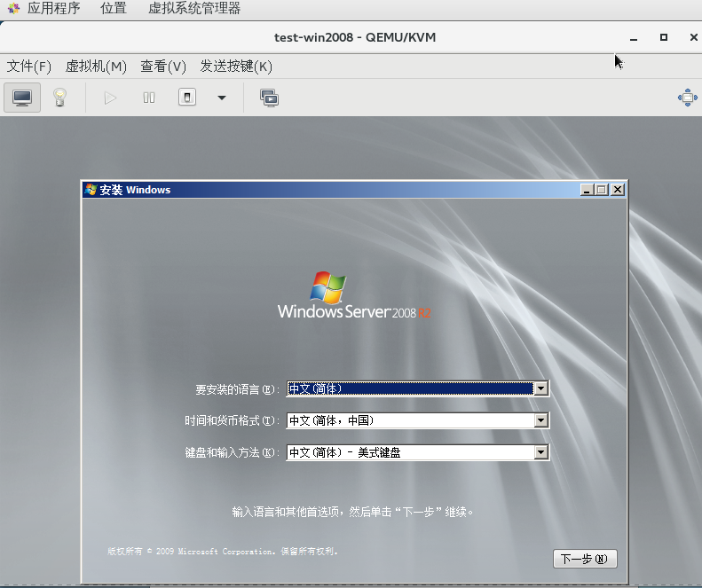Shut down the virtual machine icon
The width and height of the screenshot is (702, 588).
tap(187, 97)
